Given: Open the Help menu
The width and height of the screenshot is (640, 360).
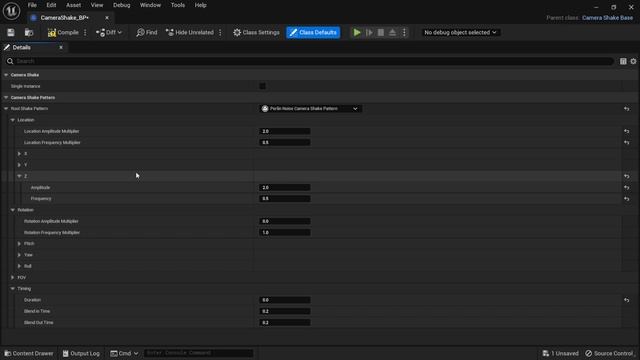Looking at the screenshot, I should click(x=200, y=5).
